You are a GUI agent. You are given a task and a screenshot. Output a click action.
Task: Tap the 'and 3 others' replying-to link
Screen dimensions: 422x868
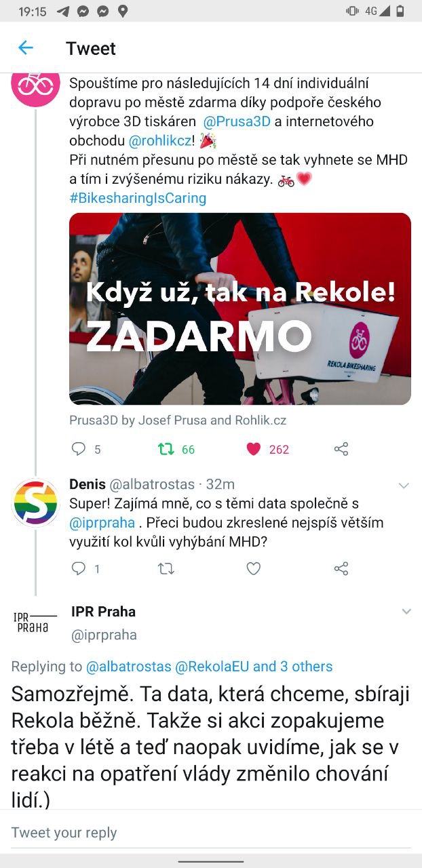293,667
